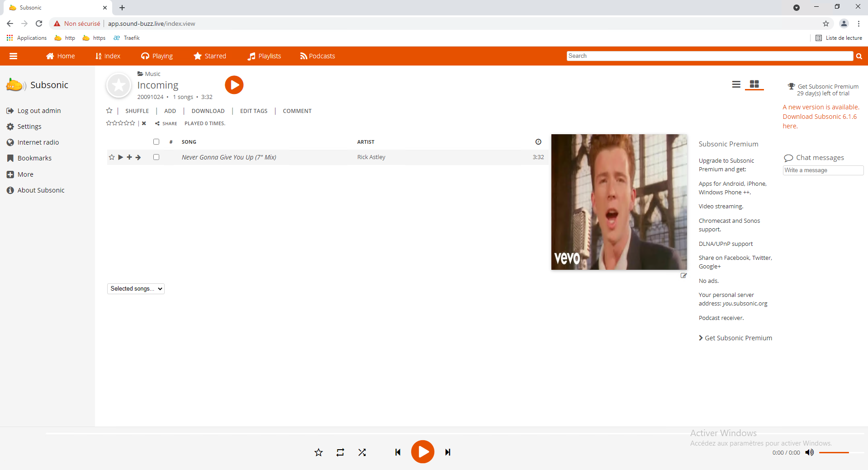
Task: Rate album with five stars widget
Action: [x=120, y=123]
